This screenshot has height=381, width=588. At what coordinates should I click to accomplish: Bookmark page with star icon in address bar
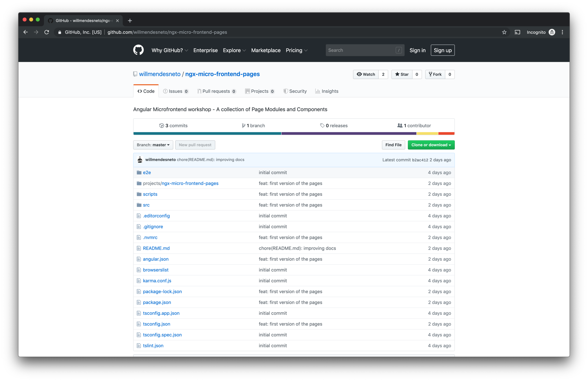[504, 32]
